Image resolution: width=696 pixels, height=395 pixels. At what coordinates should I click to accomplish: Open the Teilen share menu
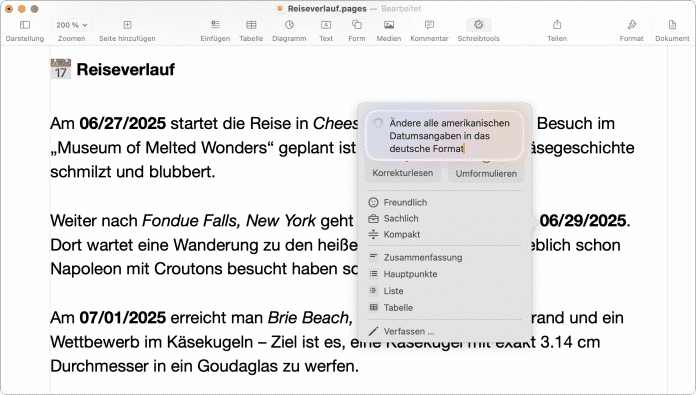click(557, 30)
